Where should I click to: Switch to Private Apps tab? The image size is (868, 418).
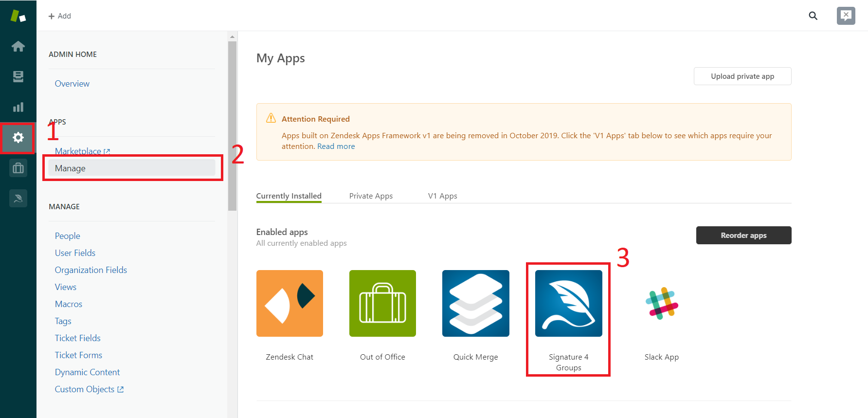tap(371, 196)
